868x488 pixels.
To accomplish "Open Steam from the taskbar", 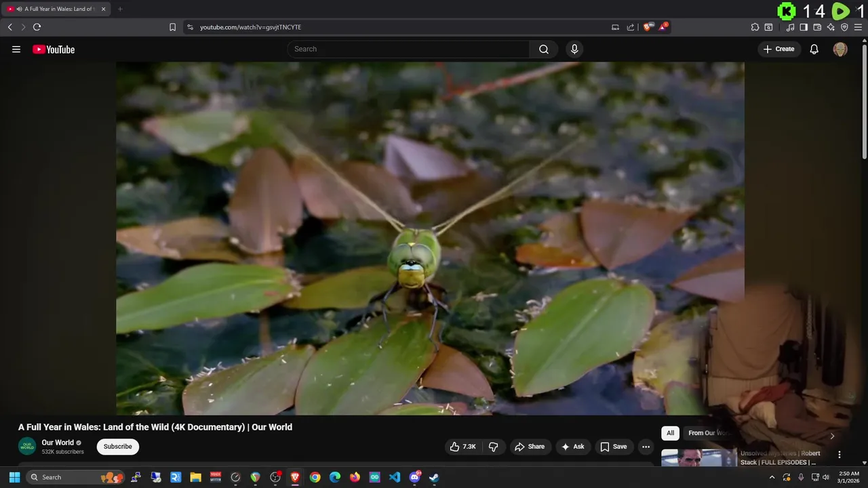I will click(434, 477).
